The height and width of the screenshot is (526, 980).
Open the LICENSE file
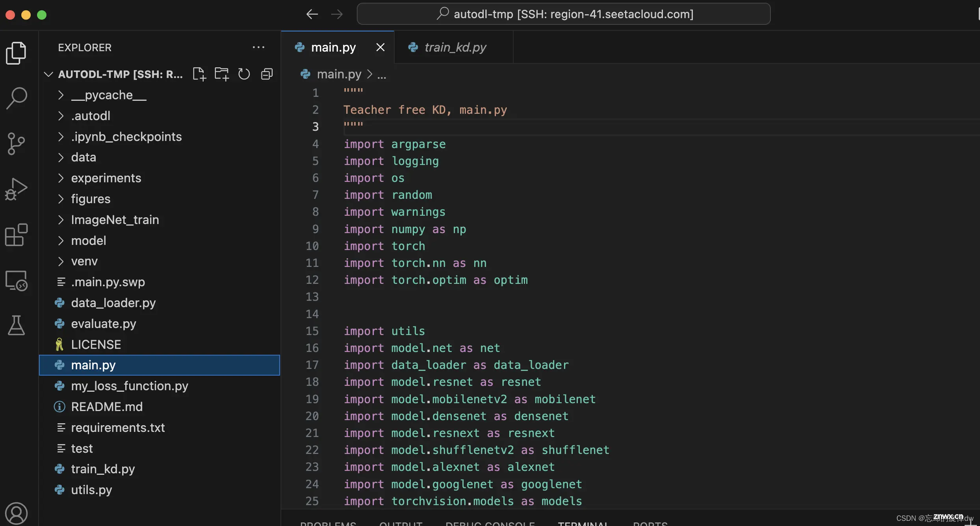[x=160, y=344]
